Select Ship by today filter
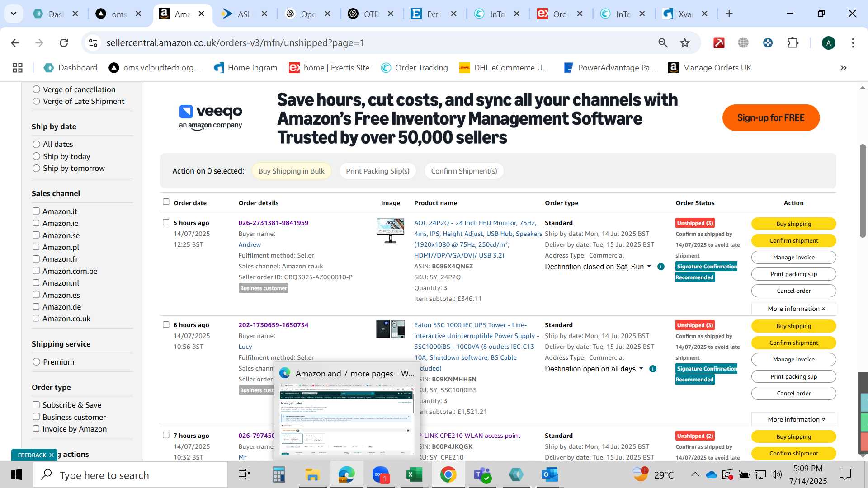Image resolution: width=868 pixels, height=488 pixels. [37, 156]
